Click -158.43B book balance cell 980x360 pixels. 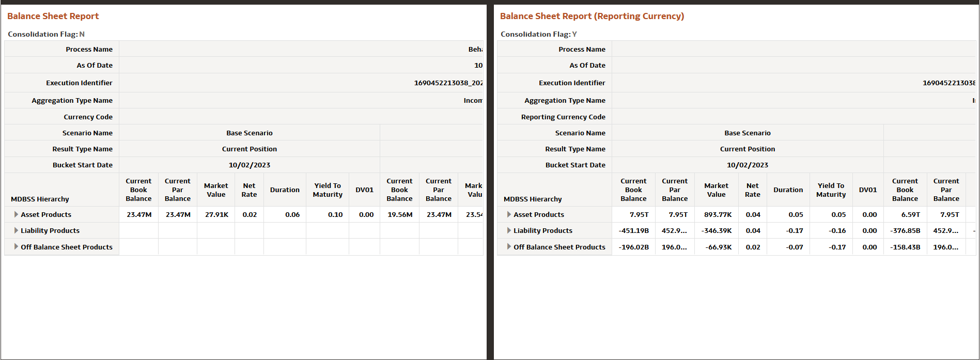pos(905,247)
